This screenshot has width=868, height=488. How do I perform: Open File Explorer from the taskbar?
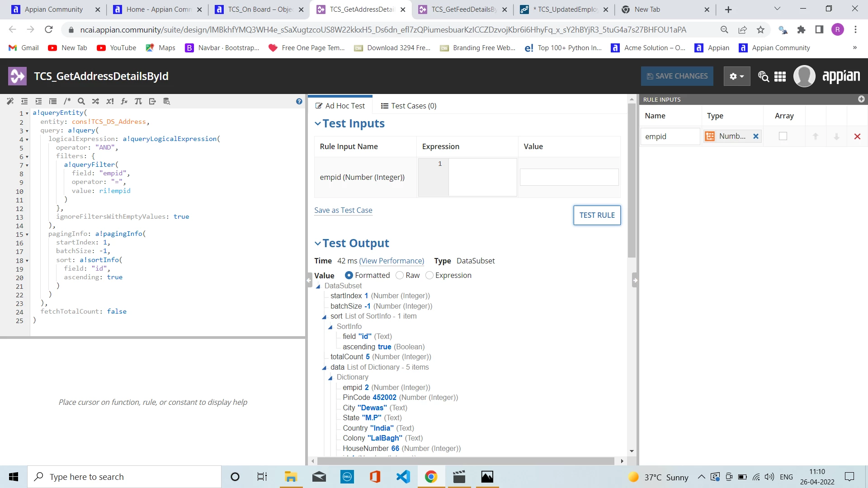click(x=291, y=477)
